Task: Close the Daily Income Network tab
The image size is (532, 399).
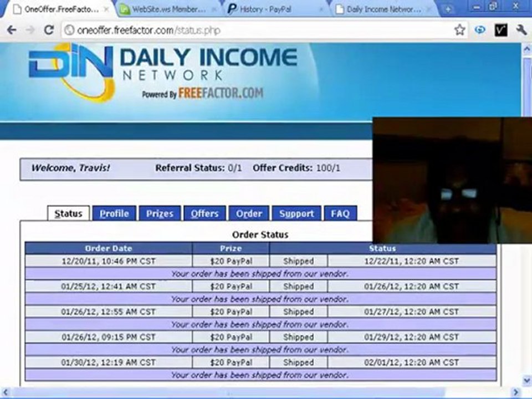Action: click(x=429, y=9)
